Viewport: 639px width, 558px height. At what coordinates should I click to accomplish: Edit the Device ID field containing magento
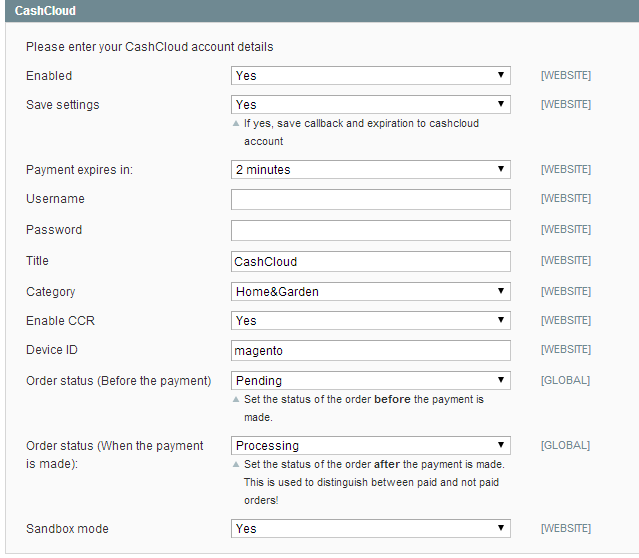point(370,350)
